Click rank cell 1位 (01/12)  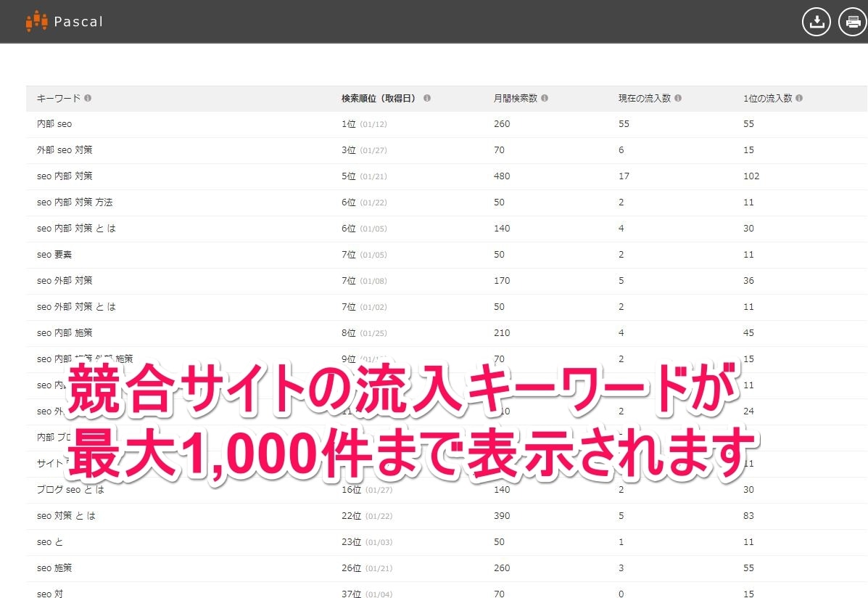(364, 124)
